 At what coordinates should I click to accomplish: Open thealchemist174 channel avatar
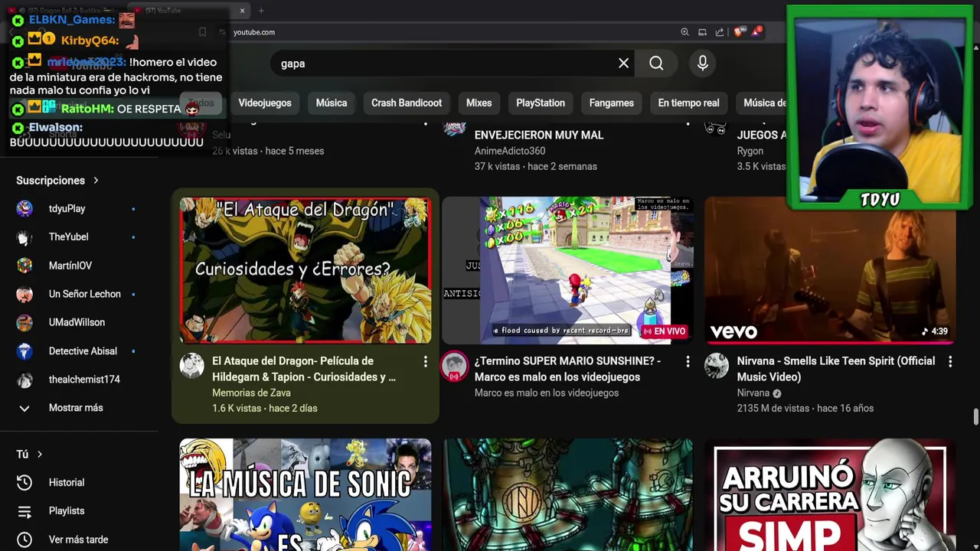pos(24,380)
